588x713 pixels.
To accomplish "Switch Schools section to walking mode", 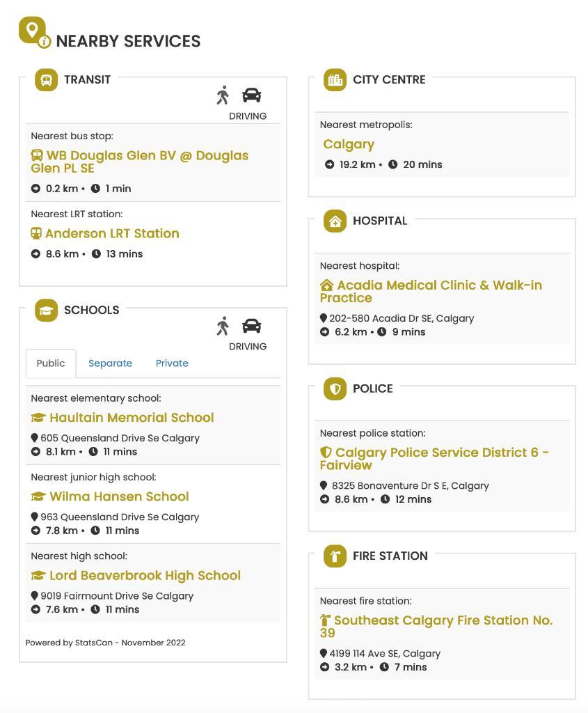I will (x=223, y=326).
